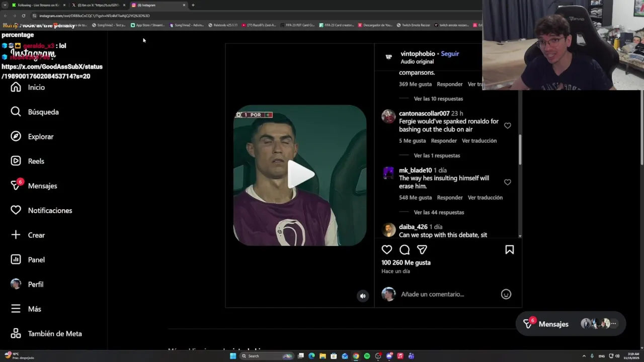Go to Inicio in Instagram sidebar
Screen dimensions: 644x362
pyautogui.click(x=28, y=87)
